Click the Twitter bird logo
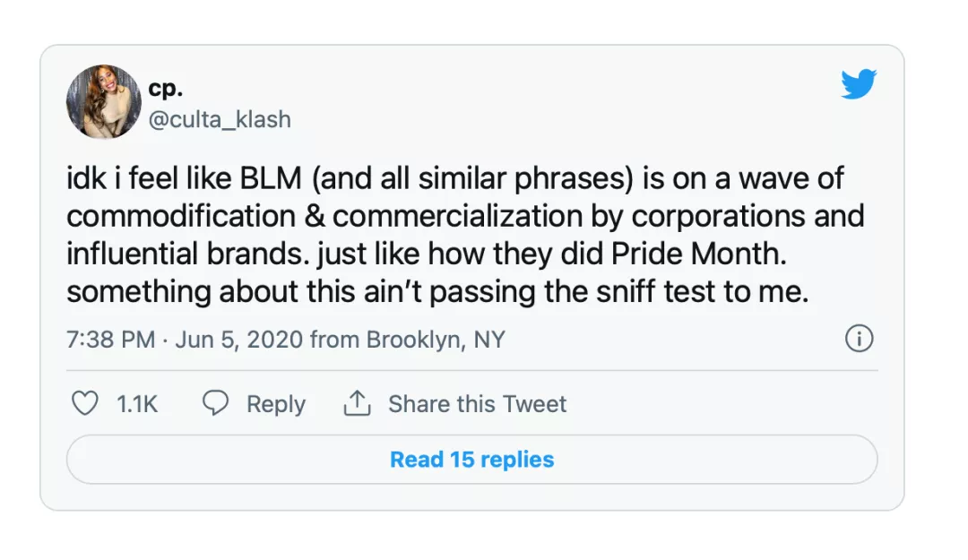The height and width of the screenshot is (560, 968). click(858, 84)
